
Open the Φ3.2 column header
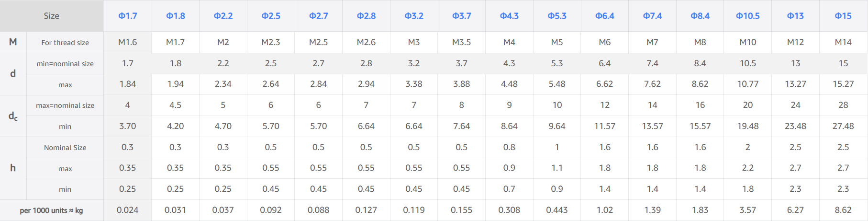tap(414, 16)
